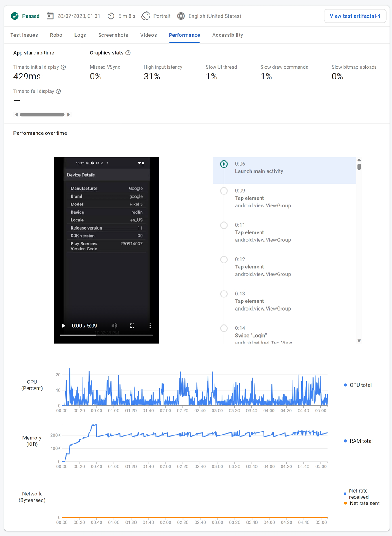Select the 0:09 Tap element step
Viewport: 392px width, 536px height.
(284, 198)
